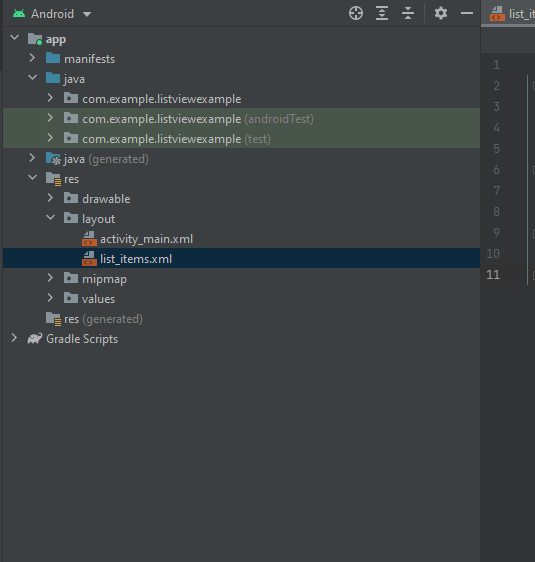
Task: Click the blue java folder icon
Action: pos(53,78)
